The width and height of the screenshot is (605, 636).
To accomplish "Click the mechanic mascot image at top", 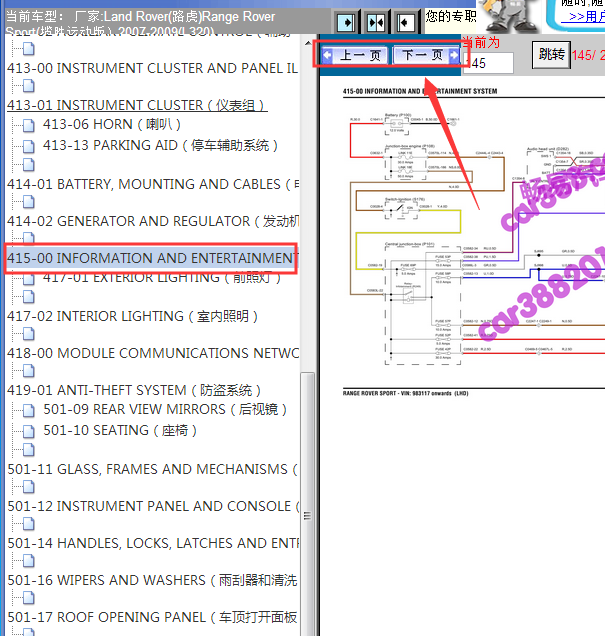I will click(x=509, y=16).
